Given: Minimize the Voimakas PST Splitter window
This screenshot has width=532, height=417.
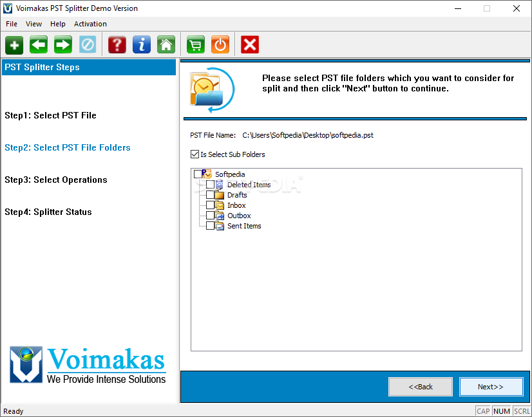Looking at the screenshot, I should coord(458,8).
